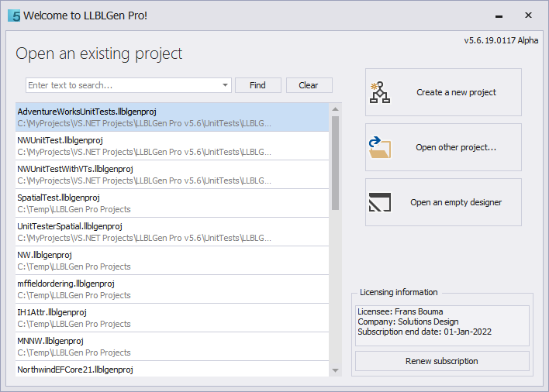This screenshot has width=549, height=392.
Task: Click Renew subscription button
Action: click(x=441, y=361)
